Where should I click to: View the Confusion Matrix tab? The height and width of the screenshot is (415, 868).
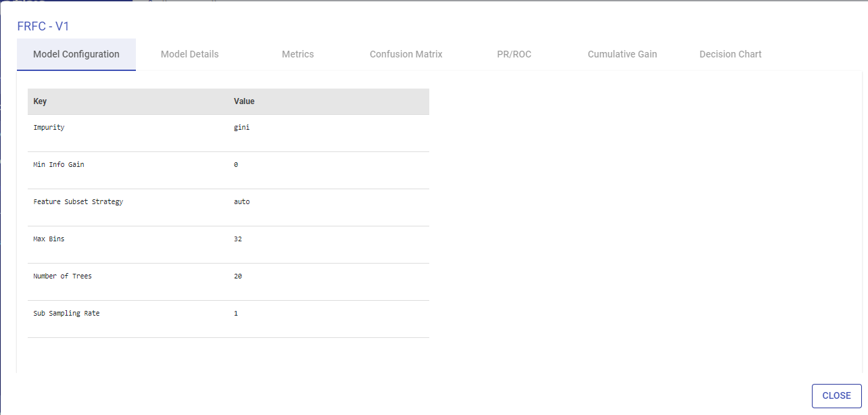click(x=406, y=54)
